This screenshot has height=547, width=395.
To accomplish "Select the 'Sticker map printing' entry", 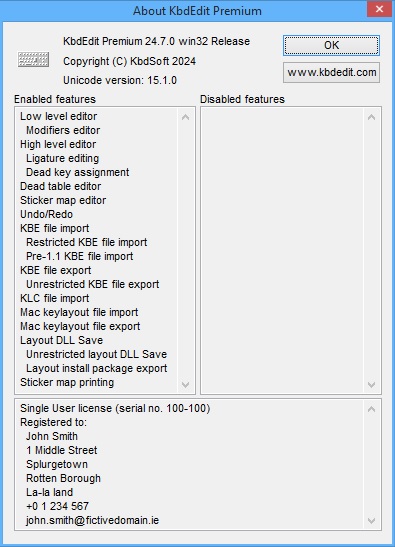I will [x=67, y=382].
